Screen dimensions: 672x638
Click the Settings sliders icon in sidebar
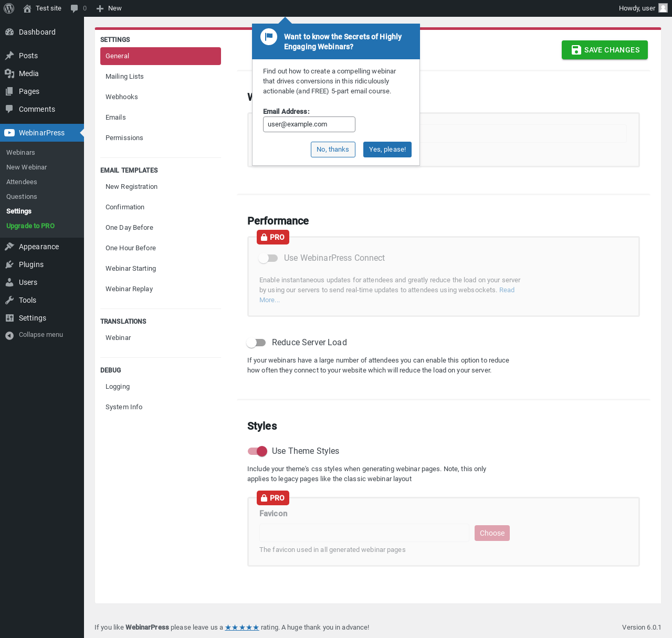click(x=9, y=318)
